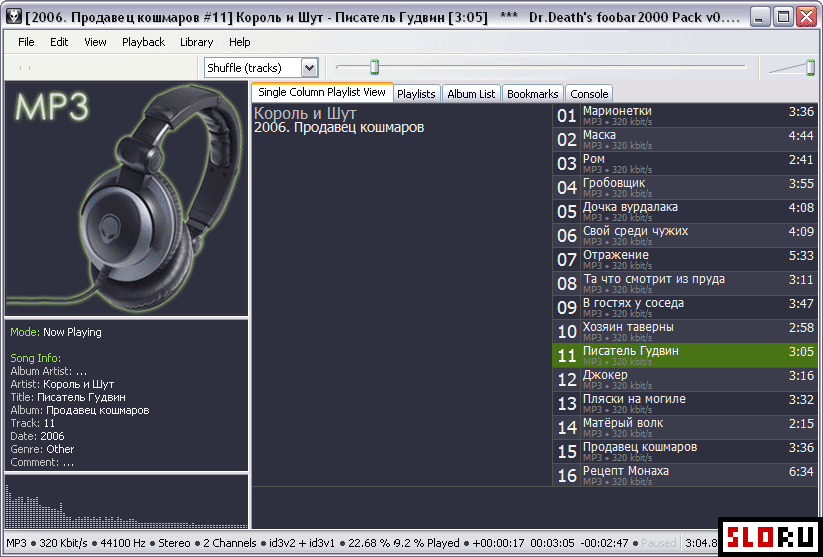Click Artist: Король и Шут in song info
The image size is (823, 557).
(62, 384)
